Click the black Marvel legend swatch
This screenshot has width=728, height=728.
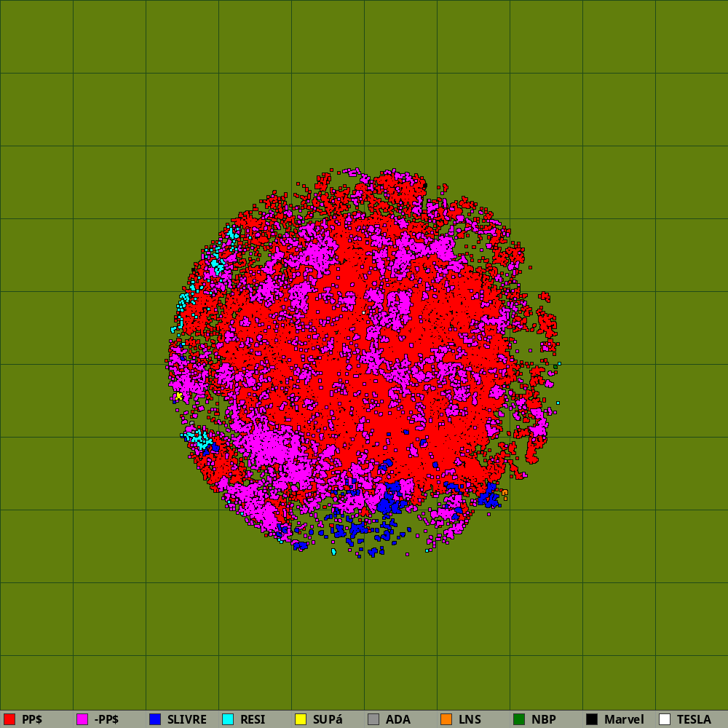click(592, 719)
